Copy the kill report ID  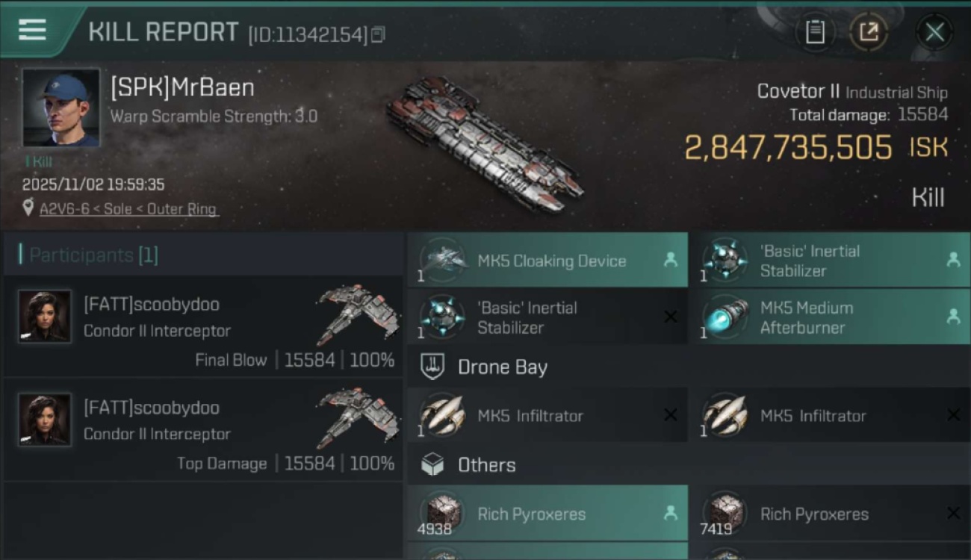pos(378,34)
